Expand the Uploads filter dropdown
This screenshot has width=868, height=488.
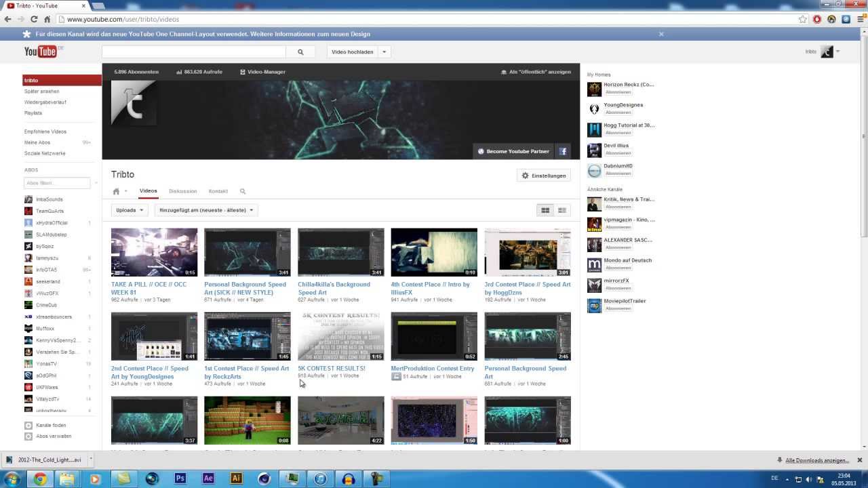click(x=130, y=210)
